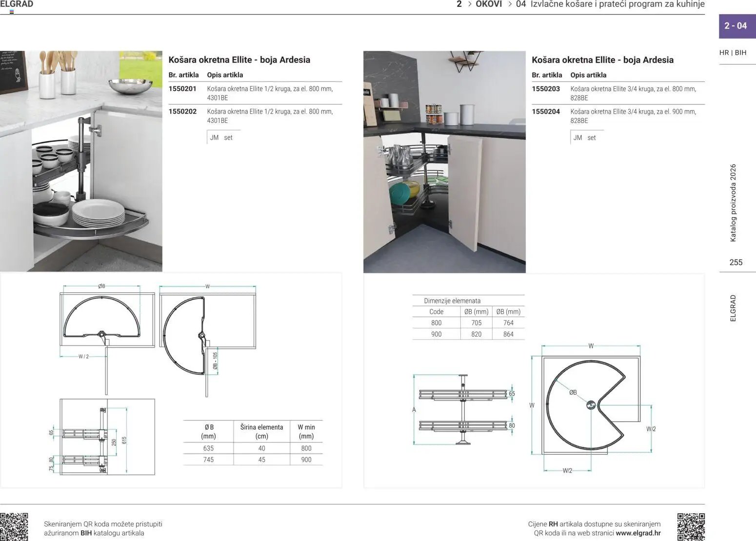Select article number 1550202

(x=182, y=112)
